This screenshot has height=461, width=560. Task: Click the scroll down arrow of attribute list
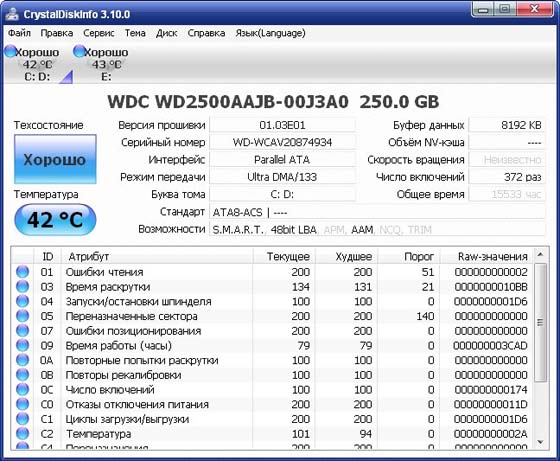[540, 442]
